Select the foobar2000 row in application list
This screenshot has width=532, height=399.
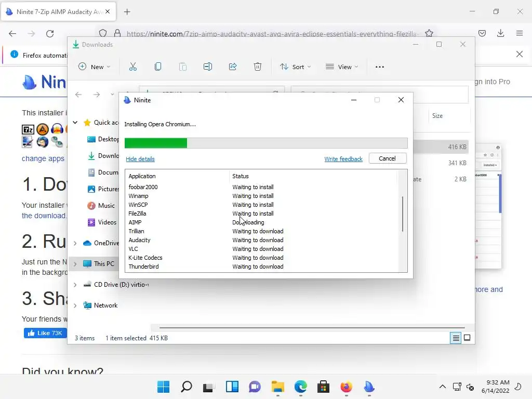coord(262,187)
